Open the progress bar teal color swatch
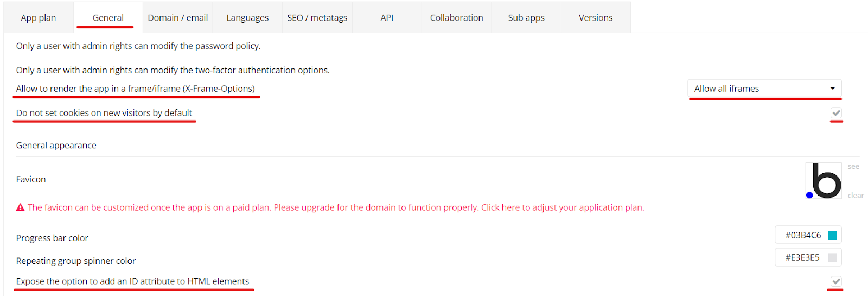 pos(833,235)
